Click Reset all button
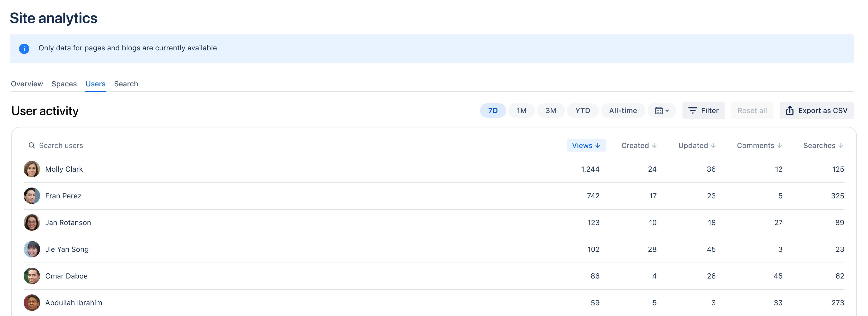This screenshot has width=868, height=316. [x=752, y=110]
